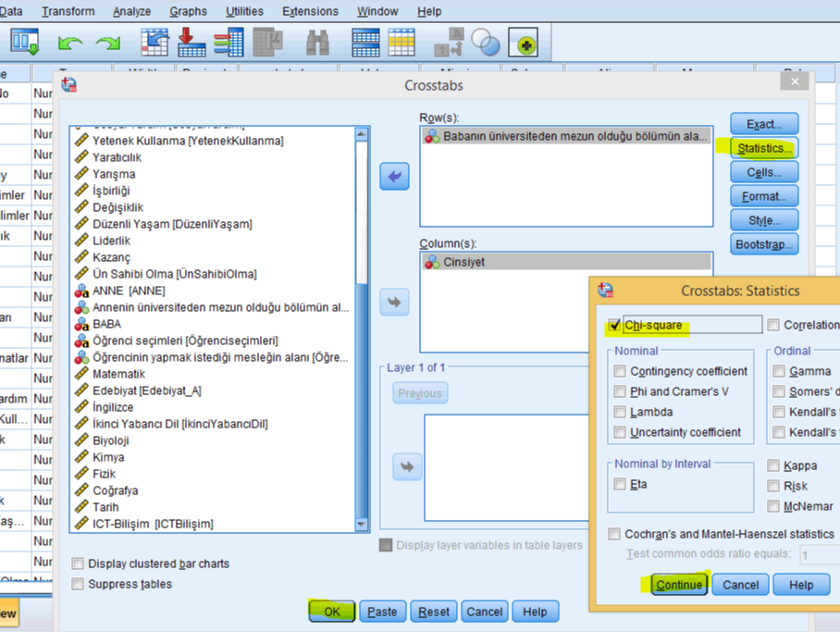Image resolution: width=840 pixels, height=632 pixels.
Task: Tick the Suppress tables checkbox
Action: [79, 584]
